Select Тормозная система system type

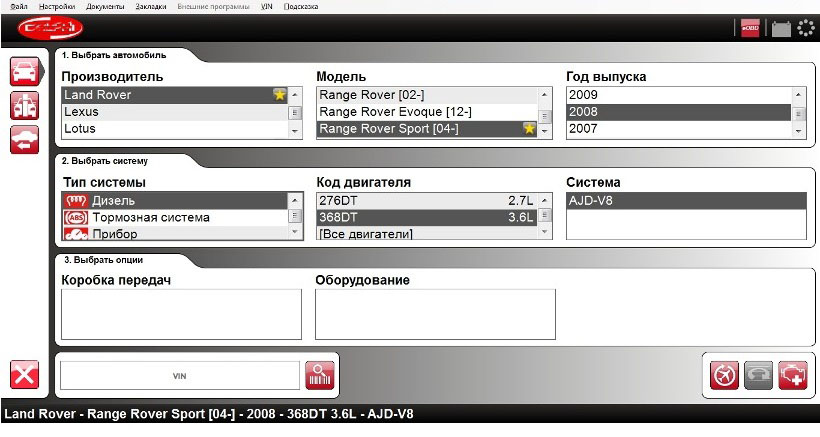pos(175,217)
